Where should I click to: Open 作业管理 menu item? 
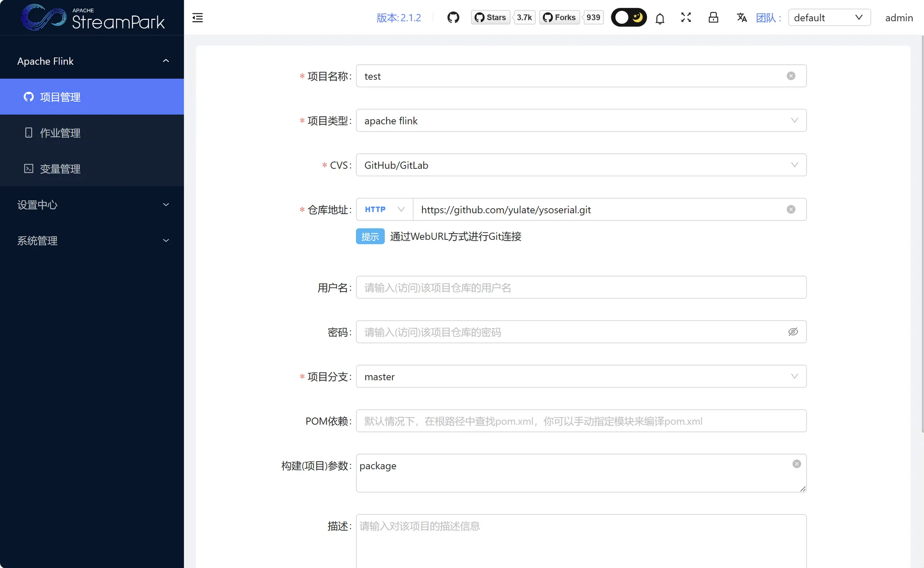point(92,133)
